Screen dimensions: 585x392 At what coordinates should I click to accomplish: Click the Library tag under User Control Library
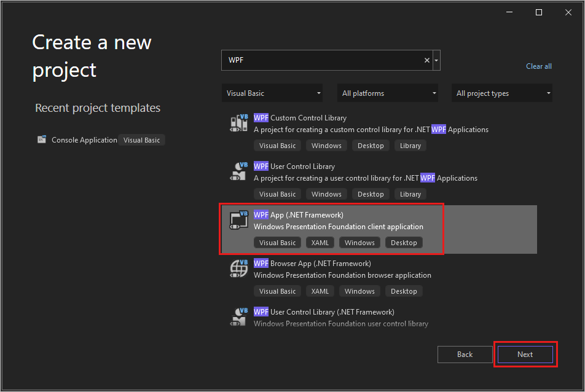pos(410,194)
